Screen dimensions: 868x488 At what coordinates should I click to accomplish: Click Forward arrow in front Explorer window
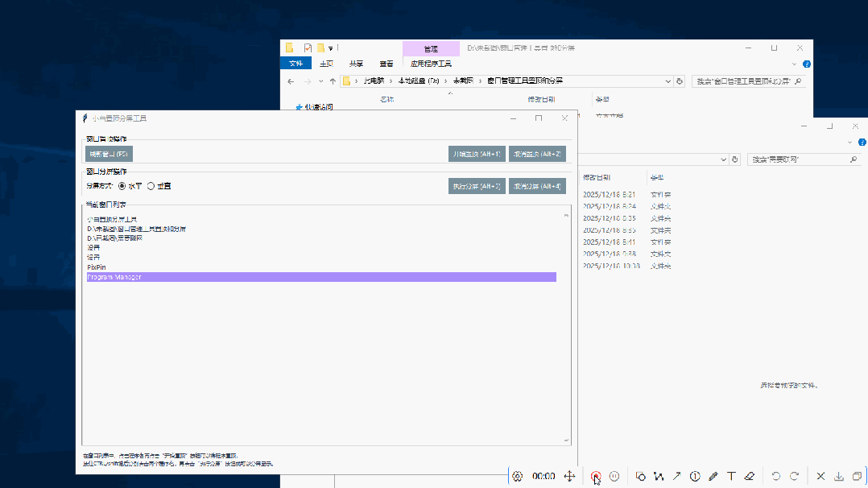click(308, 81)
